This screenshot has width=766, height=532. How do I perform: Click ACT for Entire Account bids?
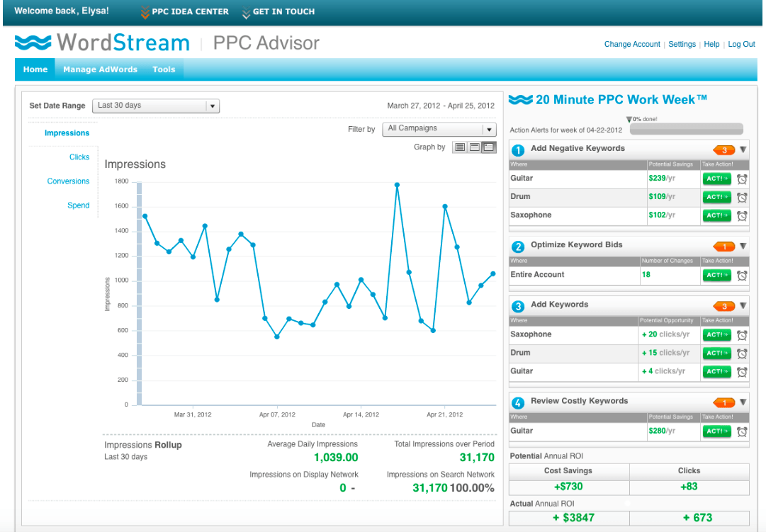tap(716, 275)
